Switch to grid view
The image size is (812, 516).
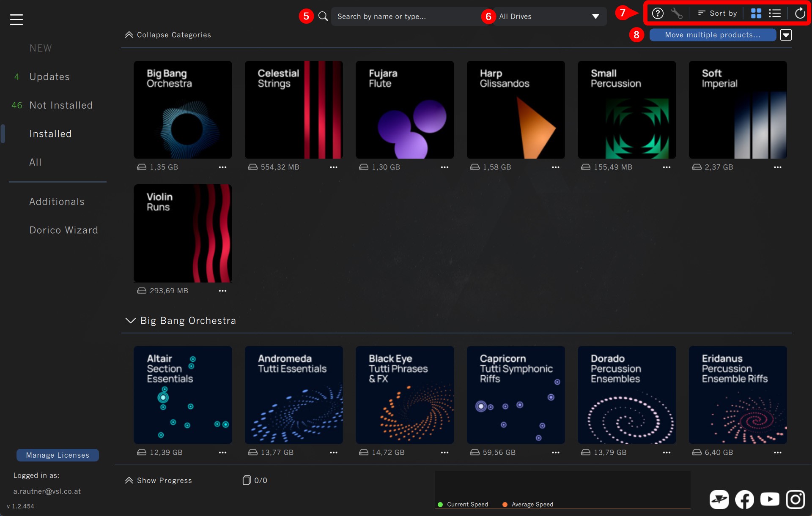tap(756, 14)
